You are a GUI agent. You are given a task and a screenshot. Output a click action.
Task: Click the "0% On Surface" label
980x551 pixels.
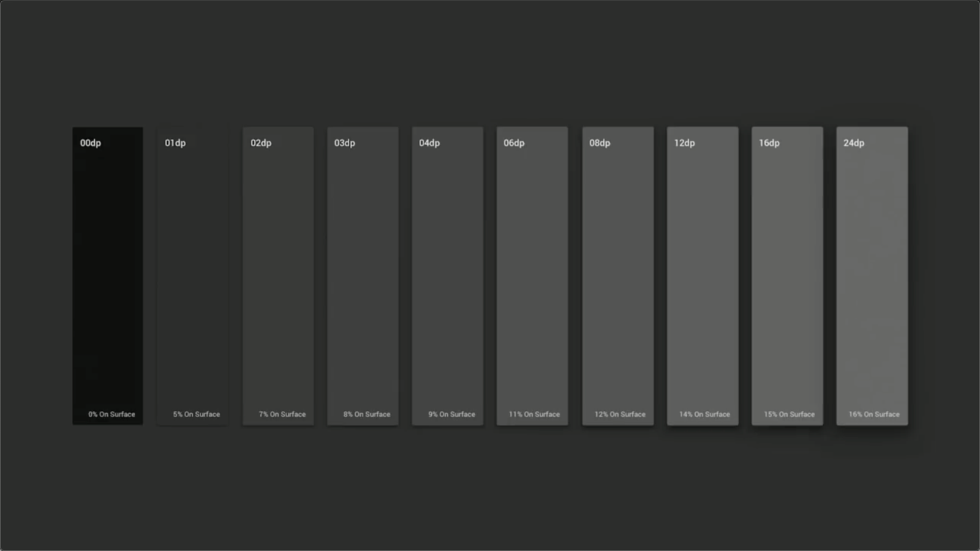[x=111, y=414]
